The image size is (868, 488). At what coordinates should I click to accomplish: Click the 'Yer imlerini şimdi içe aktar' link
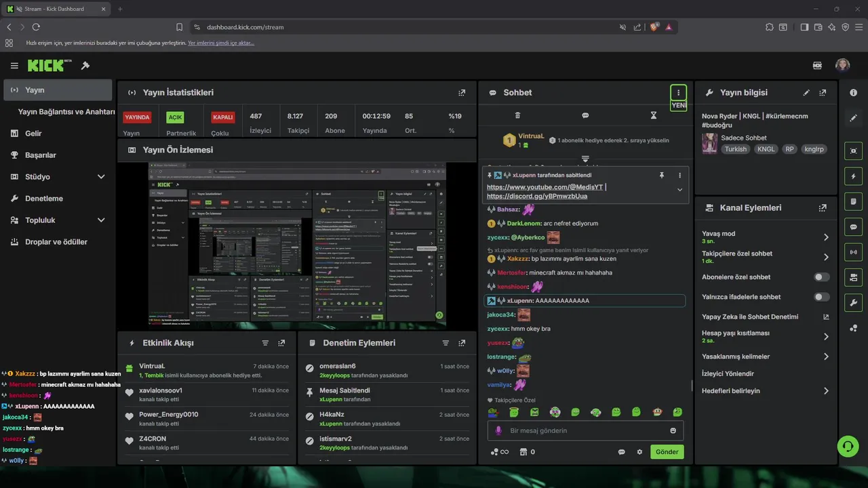pos(221,43)
